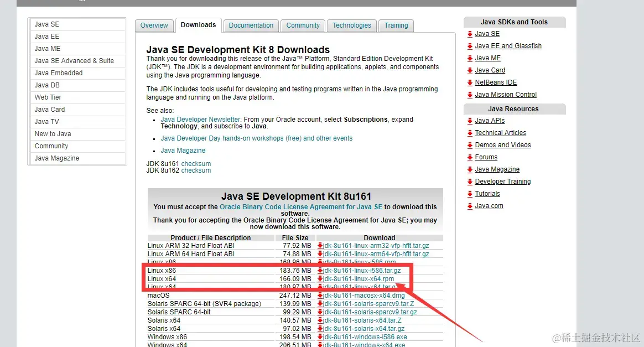Image resolution: width=644 pixels, height=347 pixels.
Task: Open Java DB sidebar entry
Action: click(77, 85)
